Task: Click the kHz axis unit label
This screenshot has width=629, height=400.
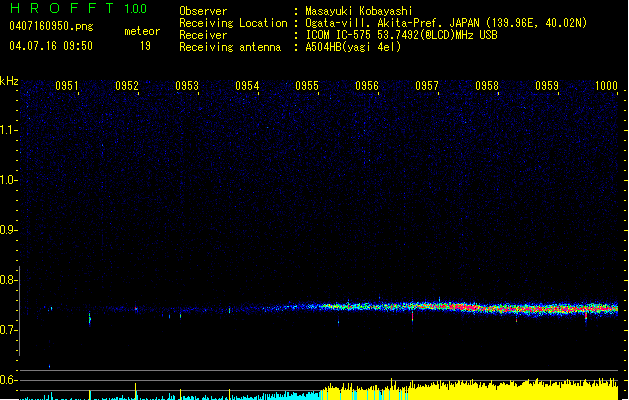Action: (9, 81)
